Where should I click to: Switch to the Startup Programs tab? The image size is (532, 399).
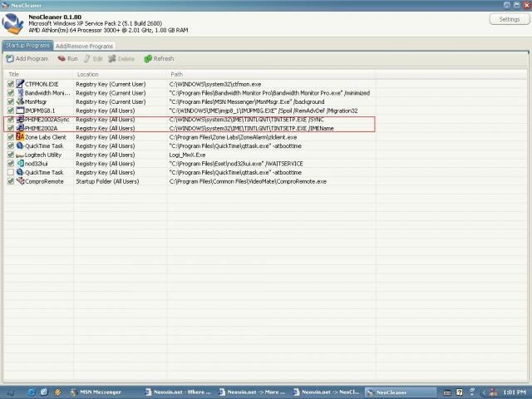(27, 46)
